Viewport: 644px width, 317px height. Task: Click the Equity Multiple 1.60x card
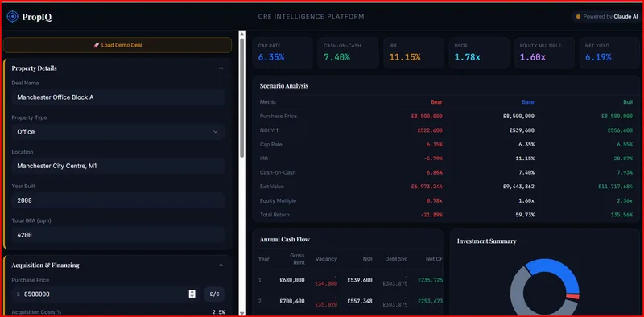click(x=544, y=53)
